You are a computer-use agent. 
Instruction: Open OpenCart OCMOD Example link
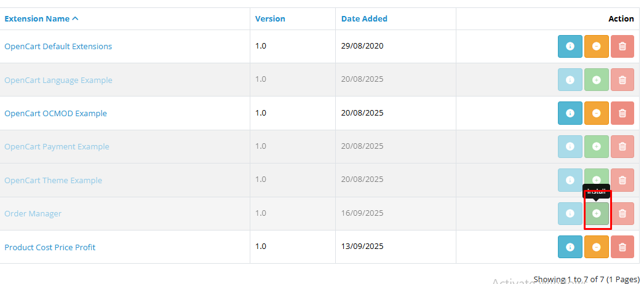point(55,113)
